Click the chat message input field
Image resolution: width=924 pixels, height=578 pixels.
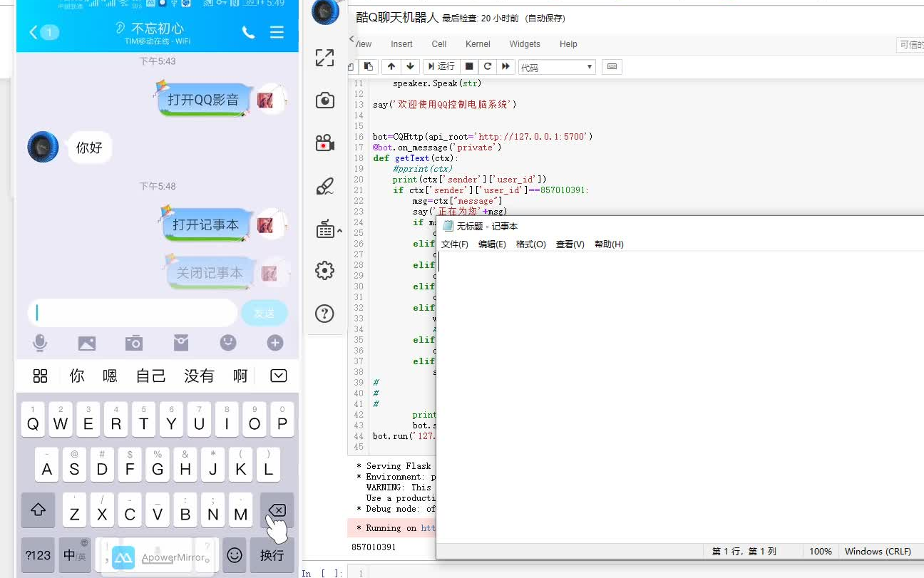point(133,313)
